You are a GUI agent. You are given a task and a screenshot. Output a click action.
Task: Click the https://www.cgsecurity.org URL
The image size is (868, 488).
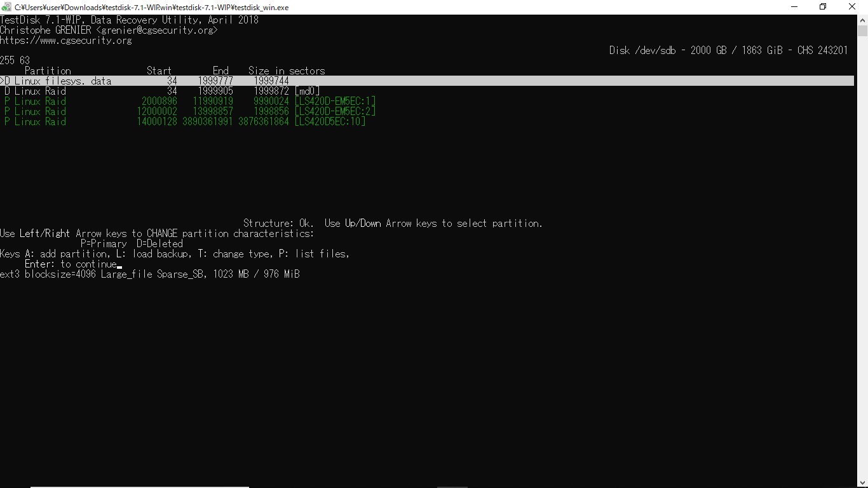point(66,40)
